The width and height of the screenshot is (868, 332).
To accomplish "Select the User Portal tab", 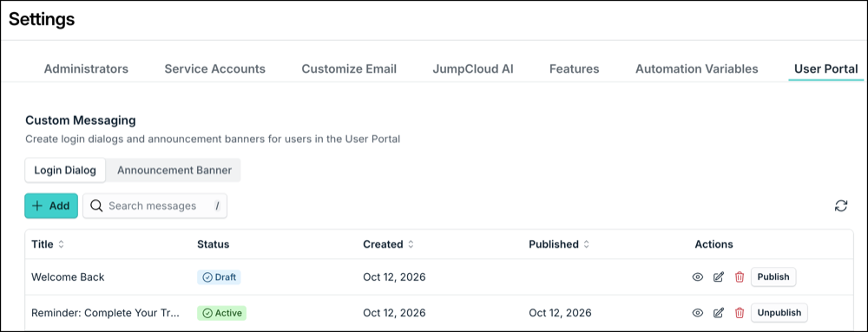I will pos(826,69).
